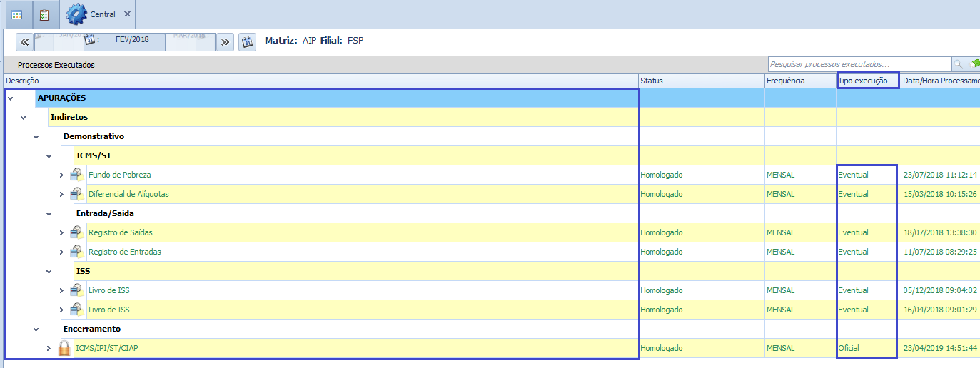This screenshot has width=980, height=368.
Task: Click Eventual type in Registro de Entradas row
Action: pyautogui.click(x=853, y=252)
